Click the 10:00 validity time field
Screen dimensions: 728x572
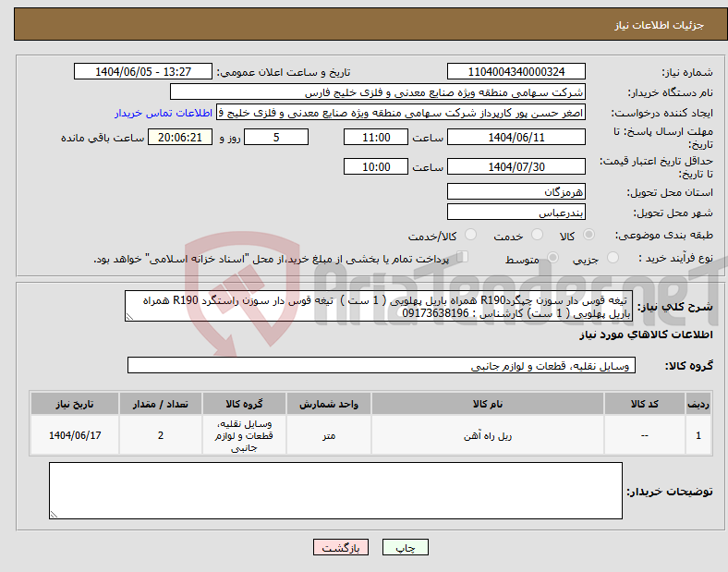[376, 166]
